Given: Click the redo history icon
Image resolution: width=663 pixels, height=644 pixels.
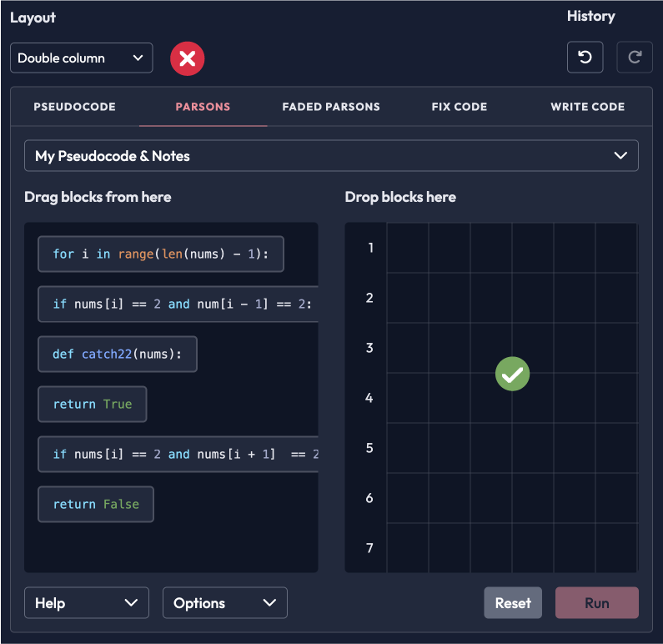Looking at the screenshot, I should click(635, 58).
